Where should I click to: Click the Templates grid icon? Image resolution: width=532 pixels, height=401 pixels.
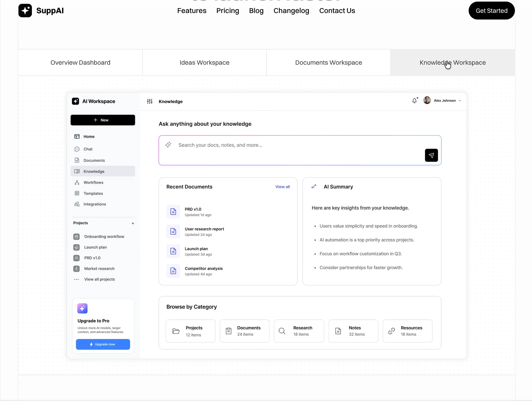click(x=77, y=193)
